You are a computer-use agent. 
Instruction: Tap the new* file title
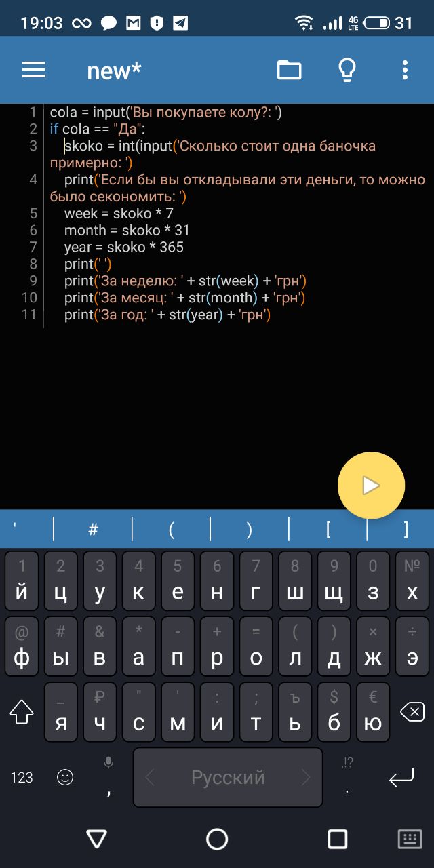[115, 71]
